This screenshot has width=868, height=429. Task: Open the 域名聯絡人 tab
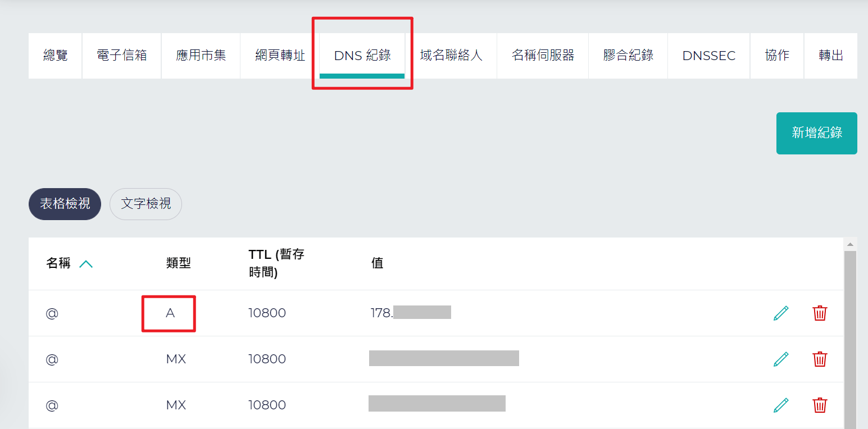coord(451,56)
